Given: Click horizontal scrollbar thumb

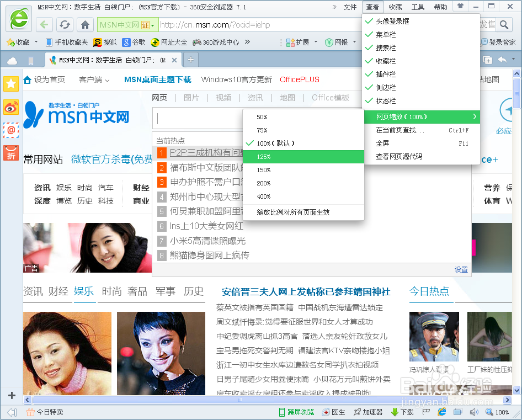Looking at the screenshot, I should 239,400.
